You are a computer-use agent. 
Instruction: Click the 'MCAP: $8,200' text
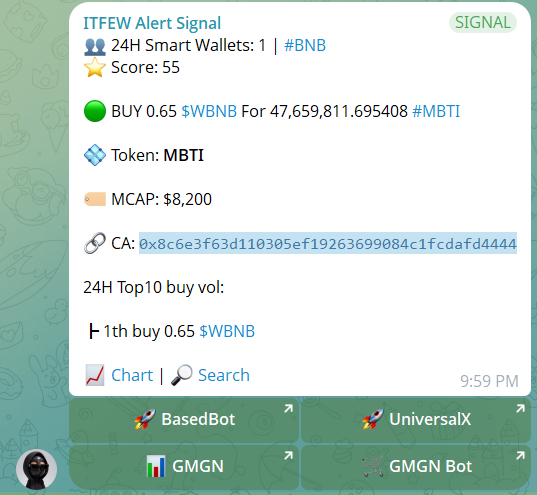point(162,199)
